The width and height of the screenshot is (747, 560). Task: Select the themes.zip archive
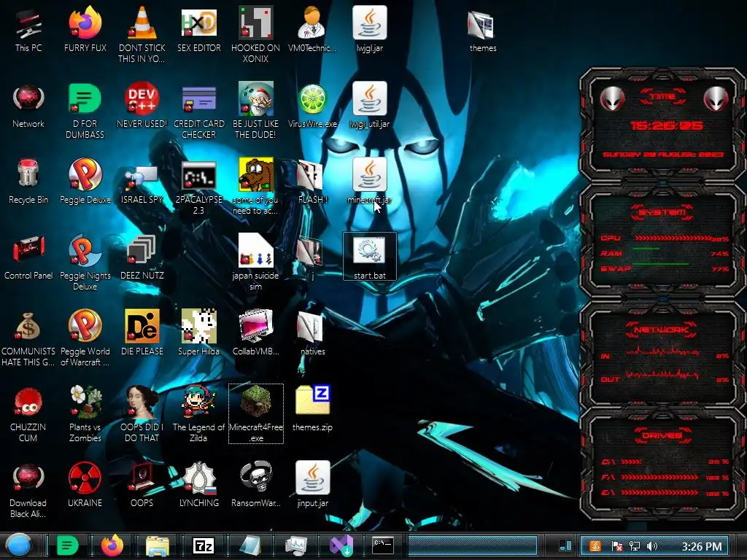pos(312,400)
